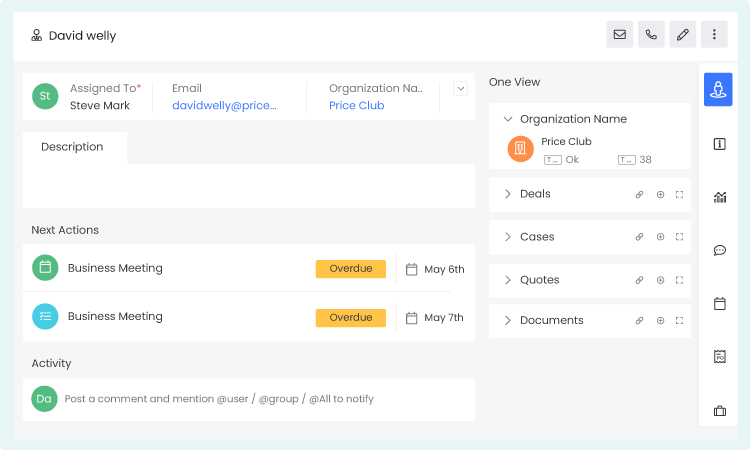Click the email envelope icon in header
Image resolution: width=750 pixels, height=450 pixels.
coord(620,35)
